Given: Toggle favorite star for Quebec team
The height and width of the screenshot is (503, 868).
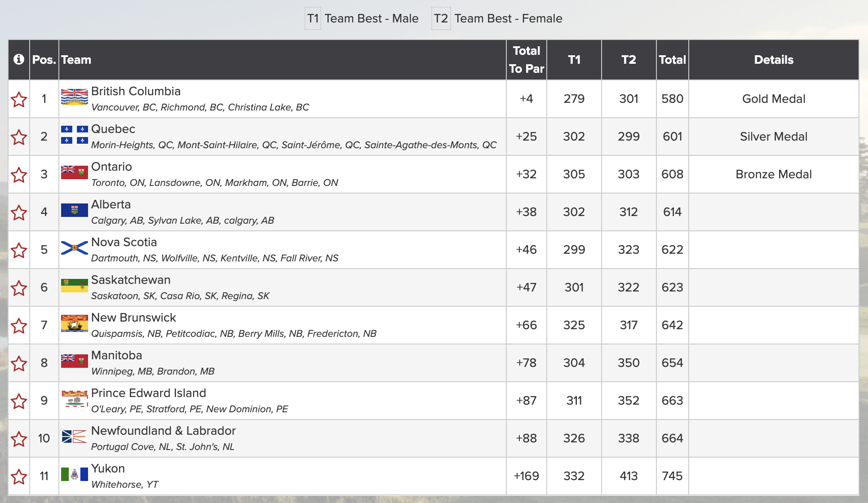Looking at the screenshot, I should tap(19, 137).
